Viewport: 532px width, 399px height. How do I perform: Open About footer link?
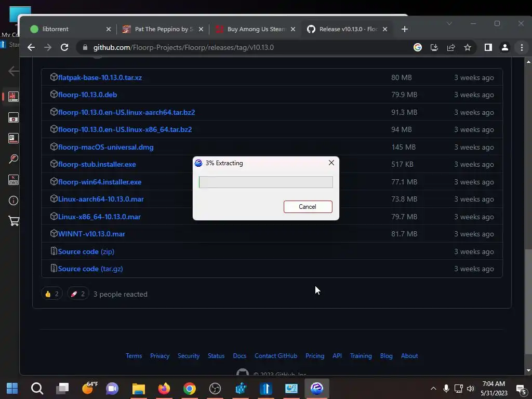409,356
